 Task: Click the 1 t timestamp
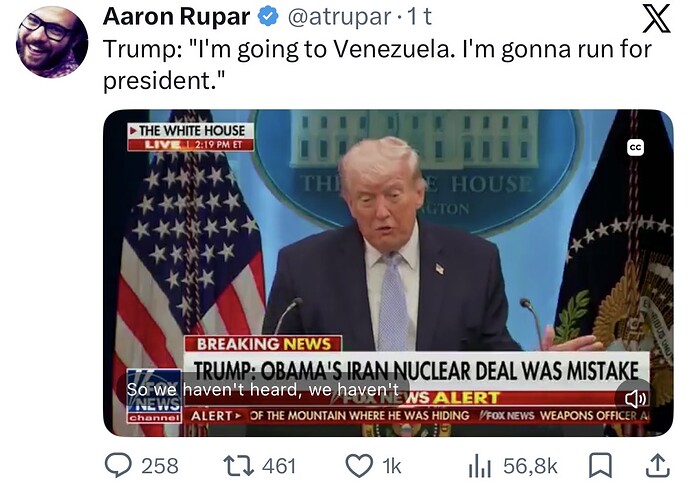click(x=419, y=17)
